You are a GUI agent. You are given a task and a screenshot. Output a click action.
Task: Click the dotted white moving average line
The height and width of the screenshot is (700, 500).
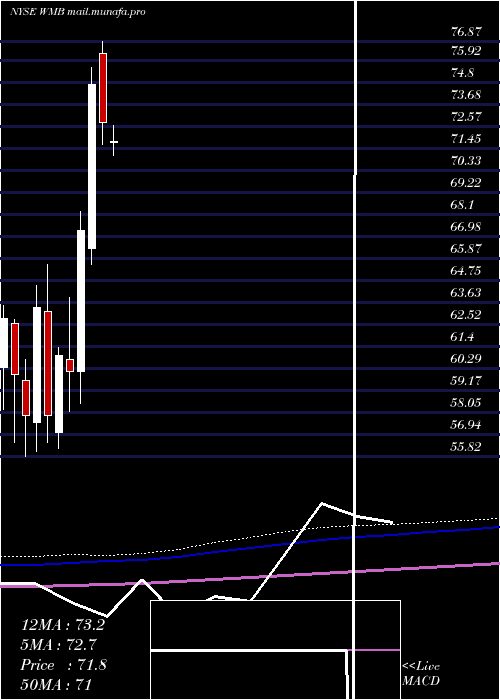[250, 537]
